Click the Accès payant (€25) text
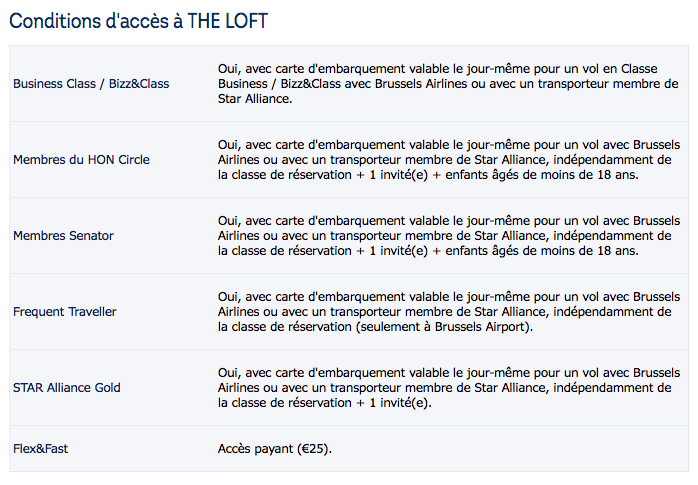The width and height of the screenshot is (698, 485). pos(275,449)
